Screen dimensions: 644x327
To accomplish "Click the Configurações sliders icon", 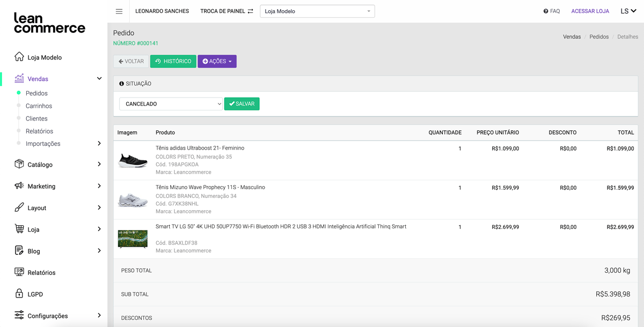I will click(x=19, y=315).
